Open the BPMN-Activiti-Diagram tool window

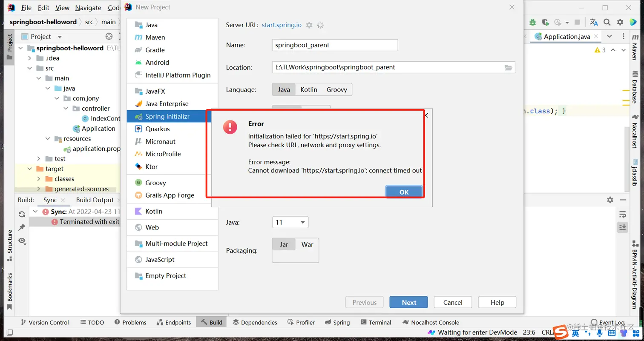635,275
